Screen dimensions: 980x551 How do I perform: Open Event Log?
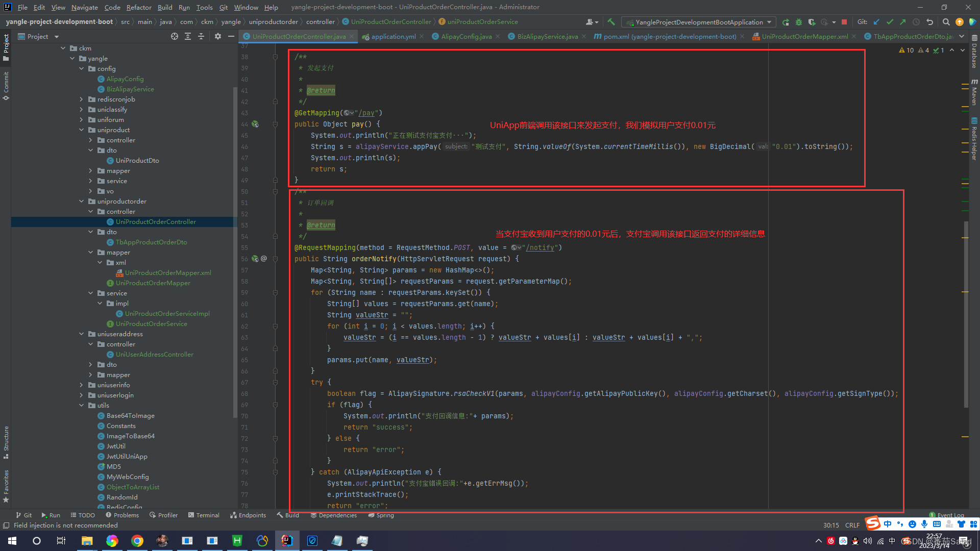946,515
